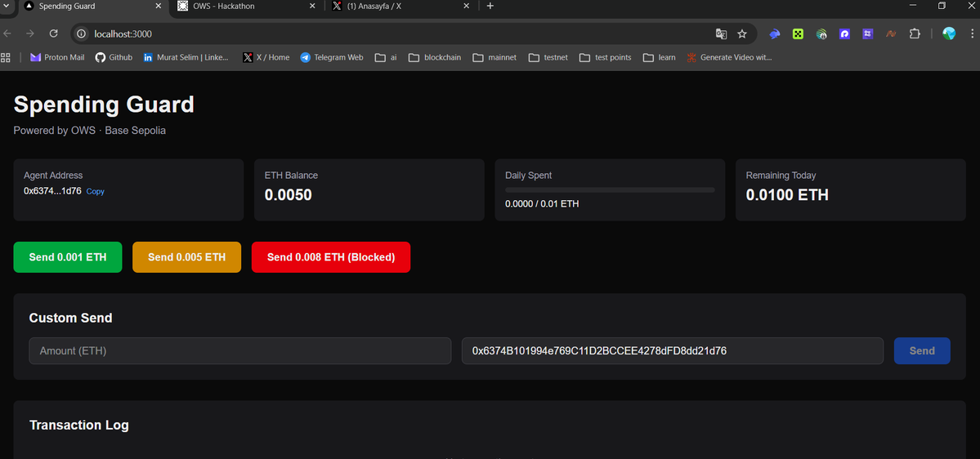Open the Proton Mail bookmark

[57, 57]
